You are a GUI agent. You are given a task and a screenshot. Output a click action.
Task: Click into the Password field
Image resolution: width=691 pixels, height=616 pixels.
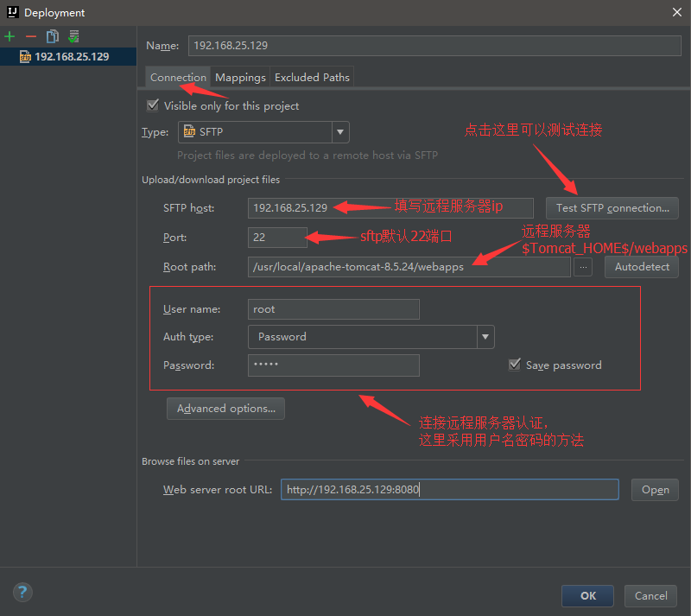tap(333, 365)
